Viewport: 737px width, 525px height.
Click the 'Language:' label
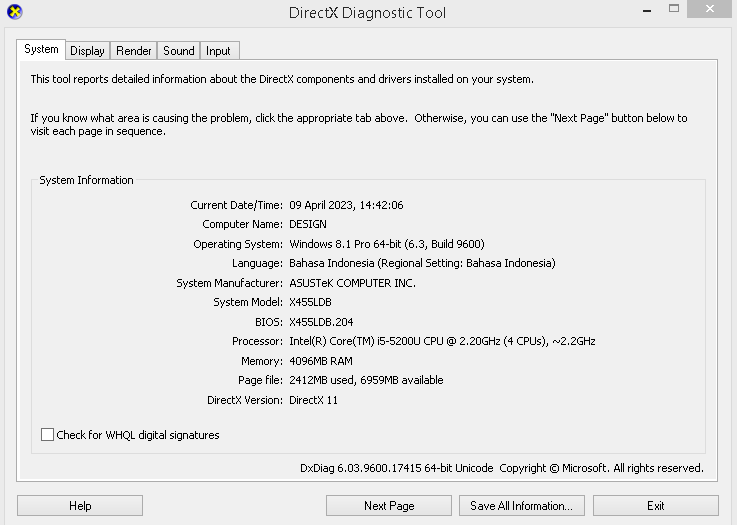(257, 263)
